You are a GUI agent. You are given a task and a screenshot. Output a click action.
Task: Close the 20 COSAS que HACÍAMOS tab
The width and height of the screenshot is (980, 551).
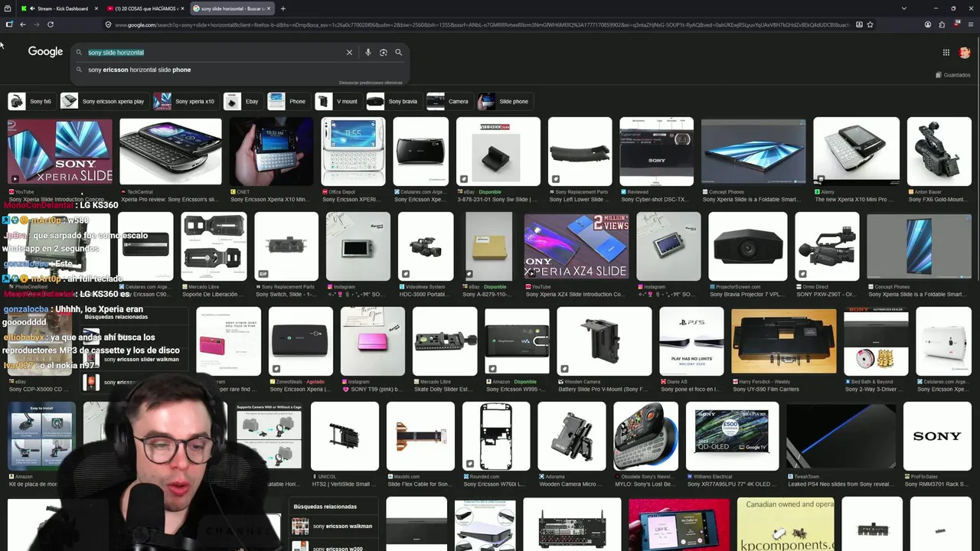[x=182, y=8]
